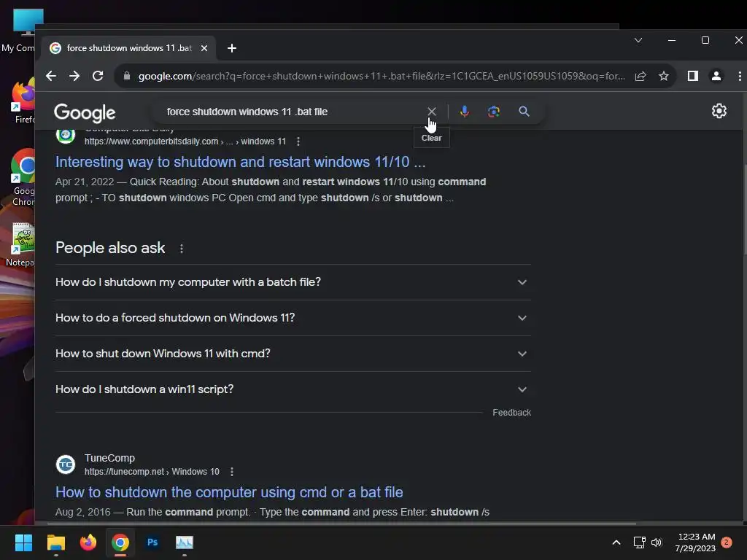Open Photoshop from taskbar
747x560 pixels.
point(152,542)
